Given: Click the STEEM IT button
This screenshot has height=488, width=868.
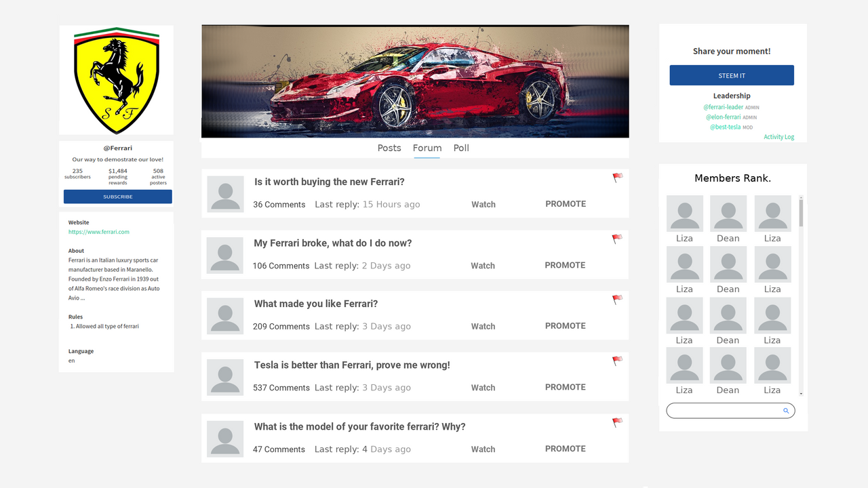Looking at the screenshot, I should pos(732,75).
